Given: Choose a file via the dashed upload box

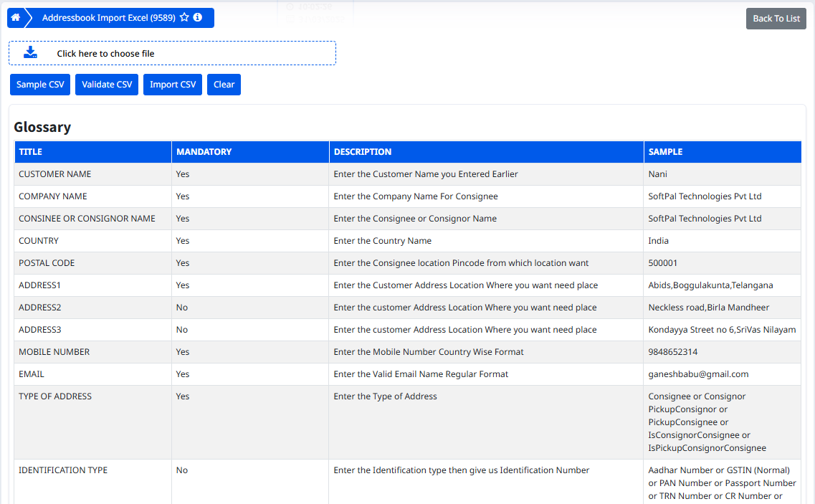Looking at the screenshot, I should (172, 53).
